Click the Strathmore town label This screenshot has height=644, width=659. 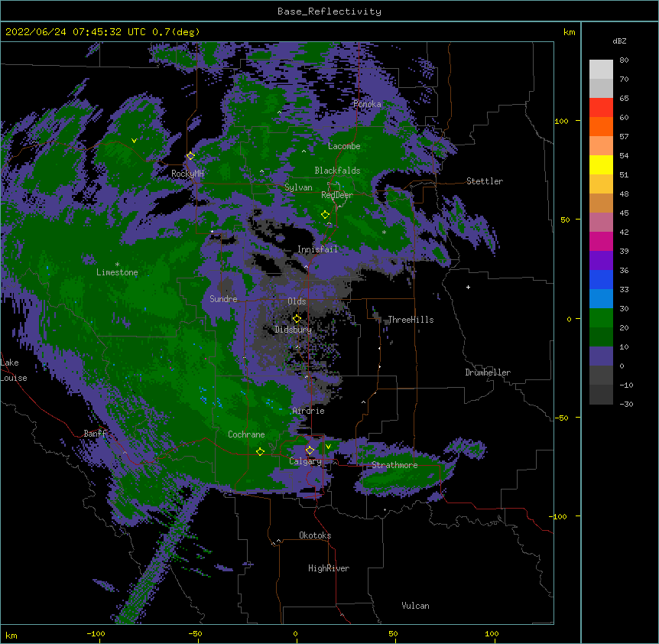click(394, 465)
